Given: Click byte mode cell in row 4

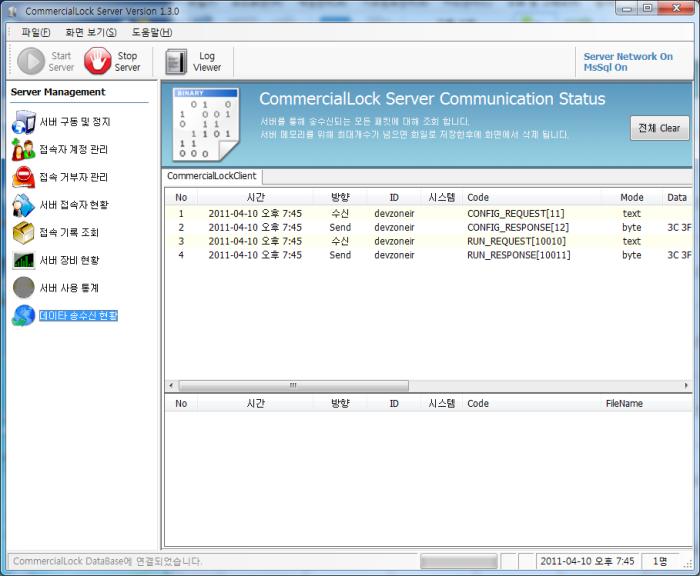Looking at the screenshot, I should [632, 255].
